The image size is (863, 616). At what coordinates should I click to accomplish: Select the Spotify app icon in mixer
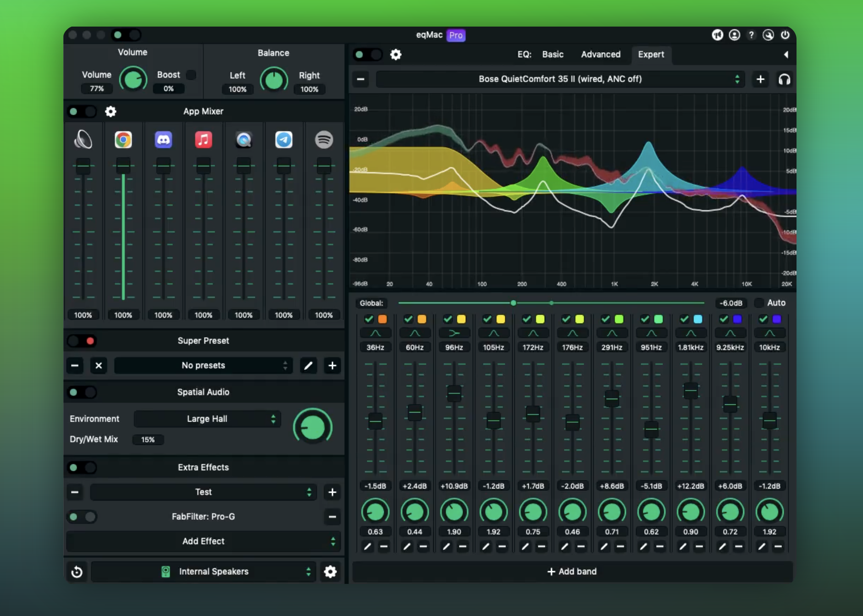324,140
